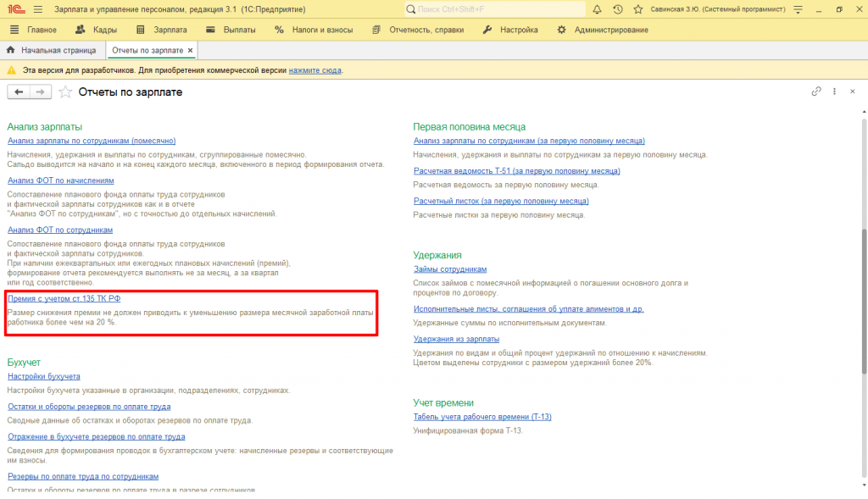Open Остатки и обороты резервов по оплате труда
The image size is (868, 499).
tap(89, 407)
